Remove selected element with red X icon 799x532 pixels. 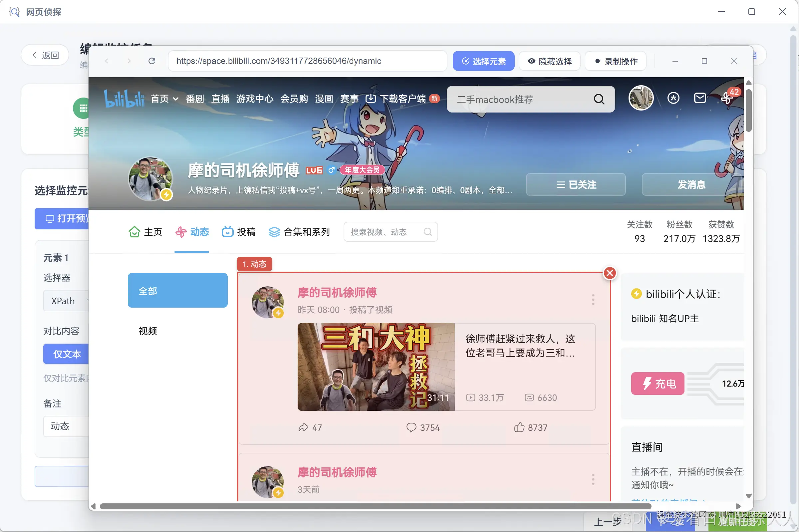610,273
